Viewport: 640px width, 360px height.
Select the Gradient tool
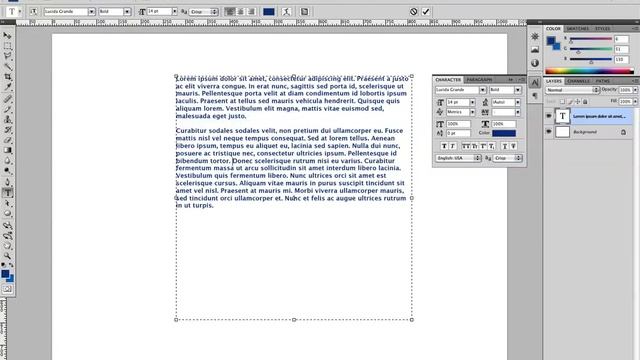pyautogui.click(x=7, y=150)
